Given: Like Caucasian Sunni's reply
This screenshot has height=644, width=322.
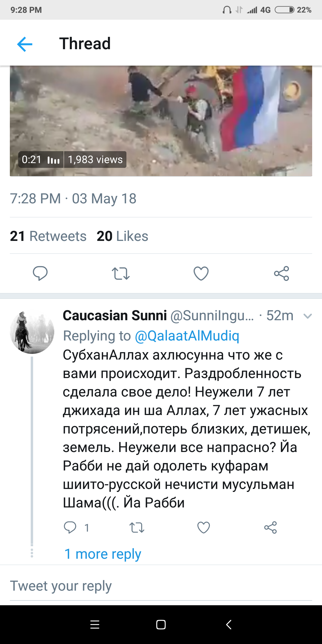Looking at the screenshot, I should click(x=204, y=527).
